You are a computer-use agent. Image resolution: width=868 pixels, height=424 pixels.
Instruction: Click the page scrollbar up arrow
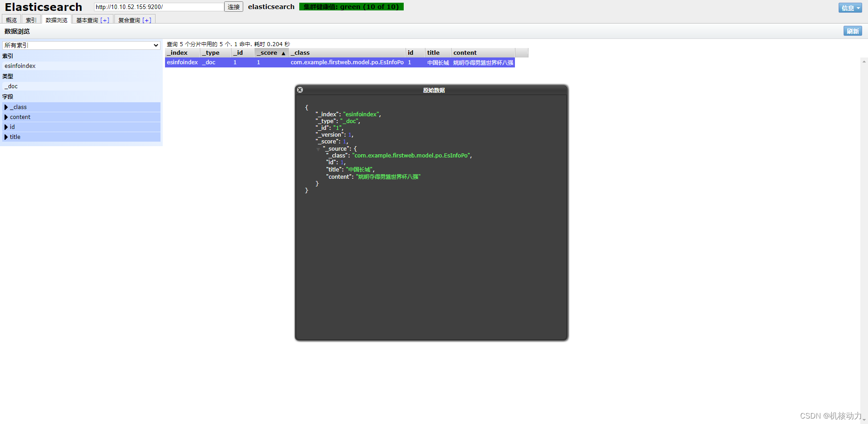(x=864, y=62)
